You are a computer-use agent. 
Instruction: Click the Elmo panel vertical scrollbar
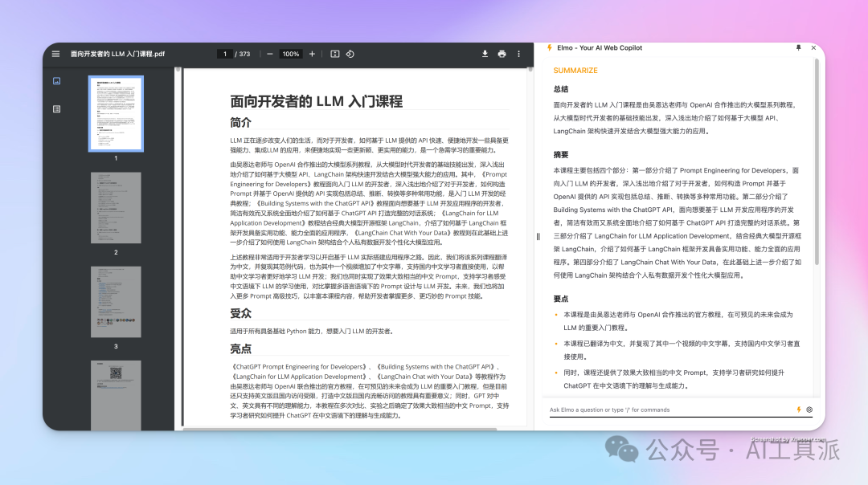tap(817, 162)
